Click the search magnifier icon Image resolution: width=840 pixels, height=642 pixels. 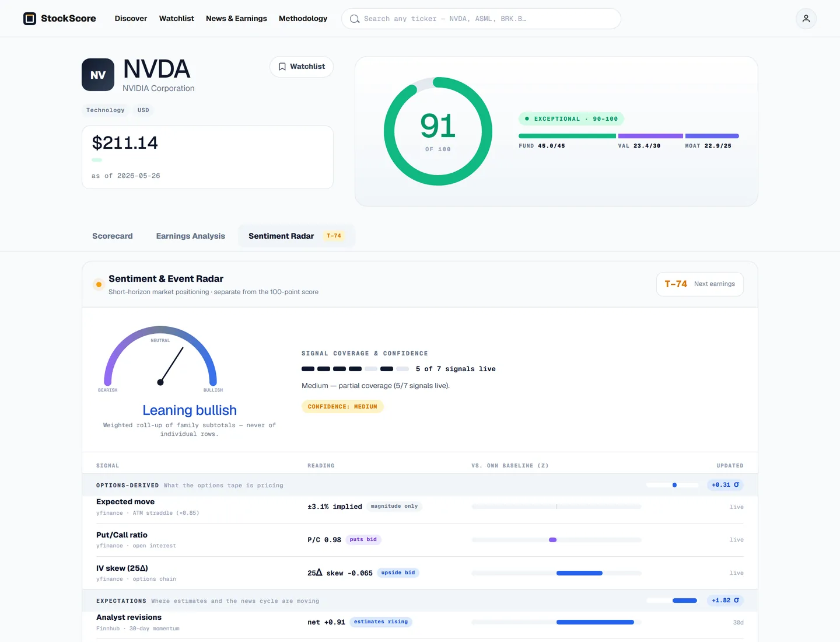pyautogui.click(x=355, y=19)
